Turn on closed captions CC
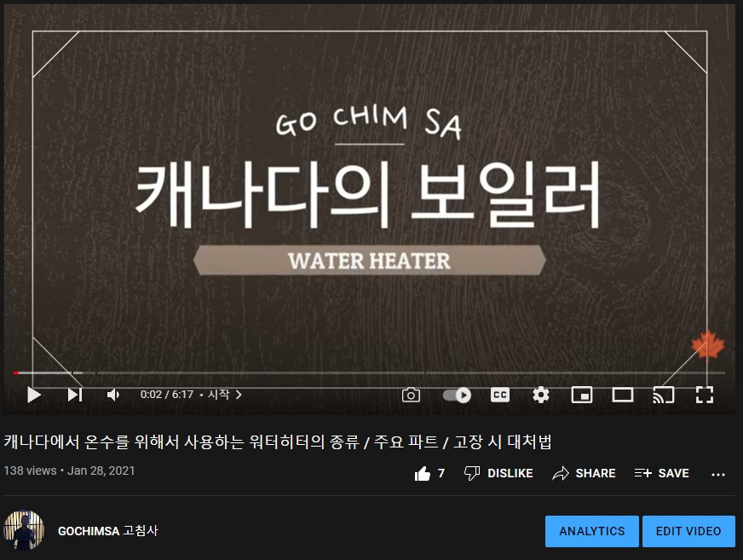This screenshot has height=560, width=743. [x=500, y=395]
